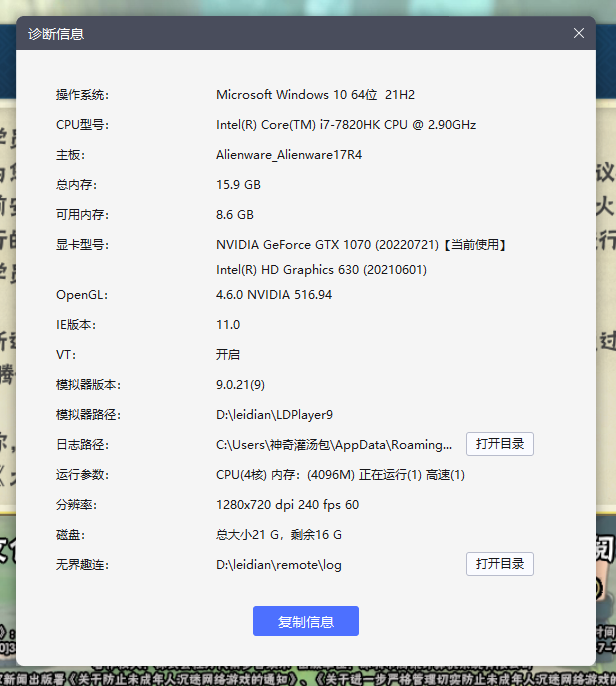The image size is (616, 686).
Task: Select the Microsoft Windows 10 64位 text
Action: click(315, 95)
